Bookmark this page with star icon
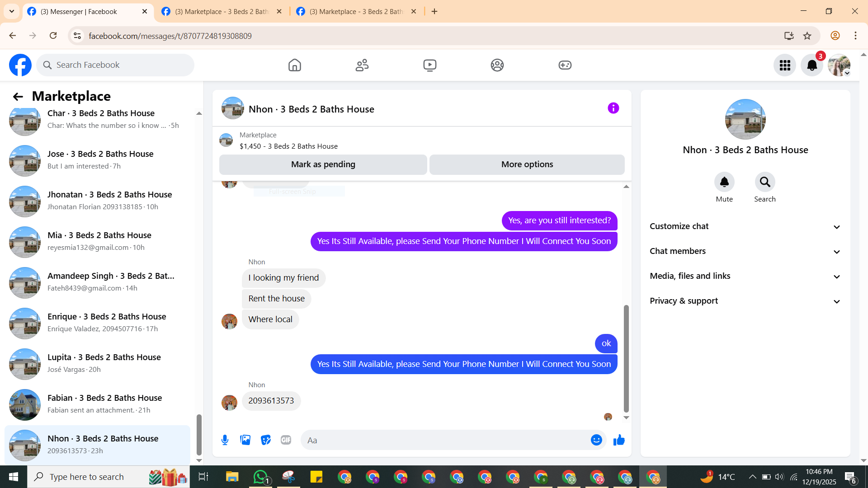 click(807, 36)
